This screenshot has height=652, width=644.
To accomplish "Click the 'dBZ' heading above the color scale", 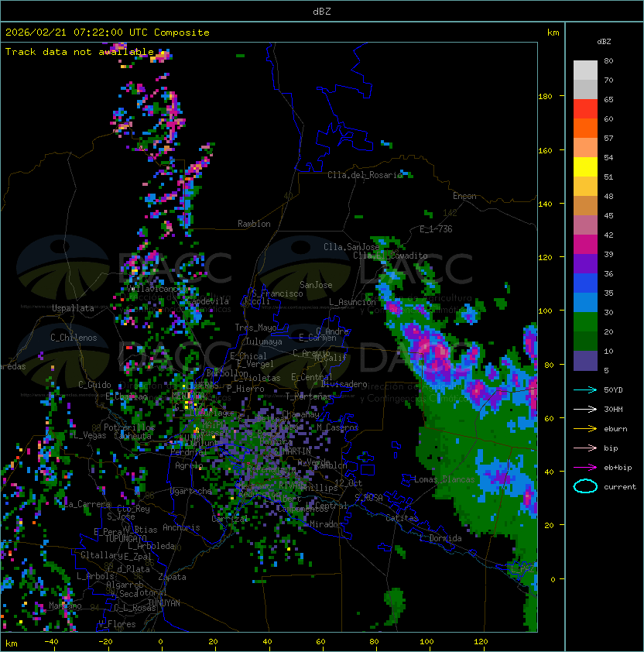I will tap(604, 42).
